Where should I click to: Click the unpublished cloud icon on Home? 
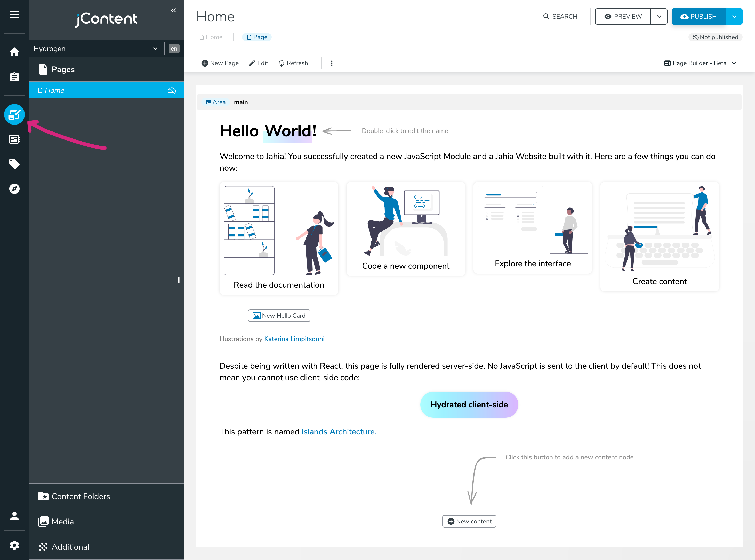pyautogui.click(x=172, y=90)
